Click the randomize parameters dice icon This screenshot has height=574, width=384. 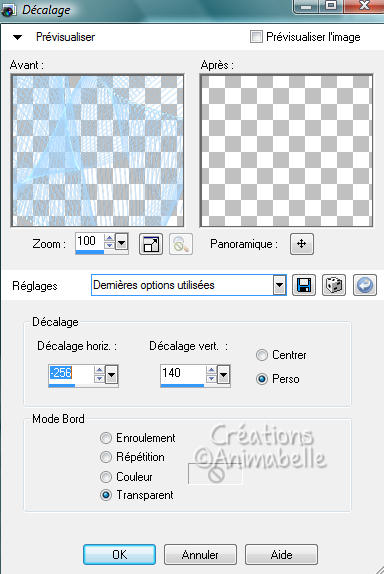334,285
